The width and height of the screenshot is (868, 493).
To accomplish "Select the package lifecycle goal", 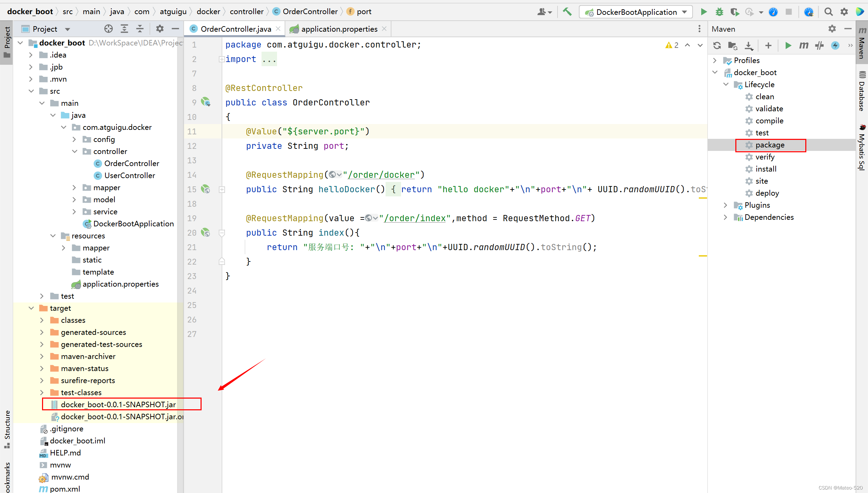I will tap(770, 145).
